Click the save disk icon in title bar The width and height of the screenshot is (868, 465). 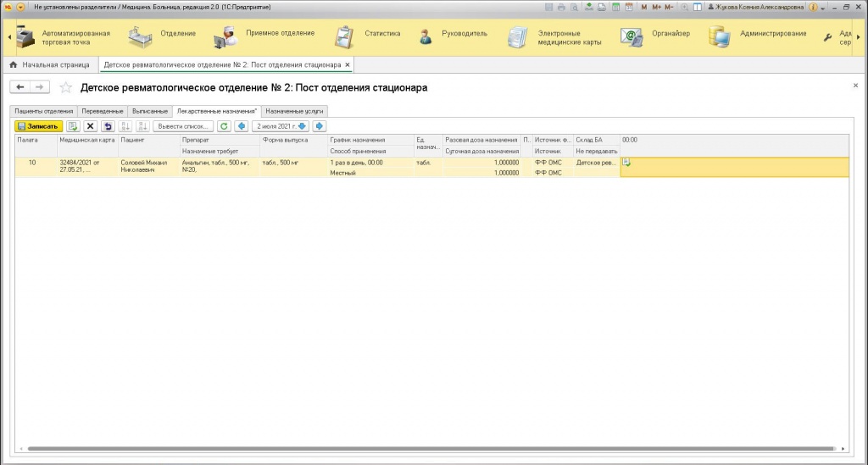coord(549,7)
